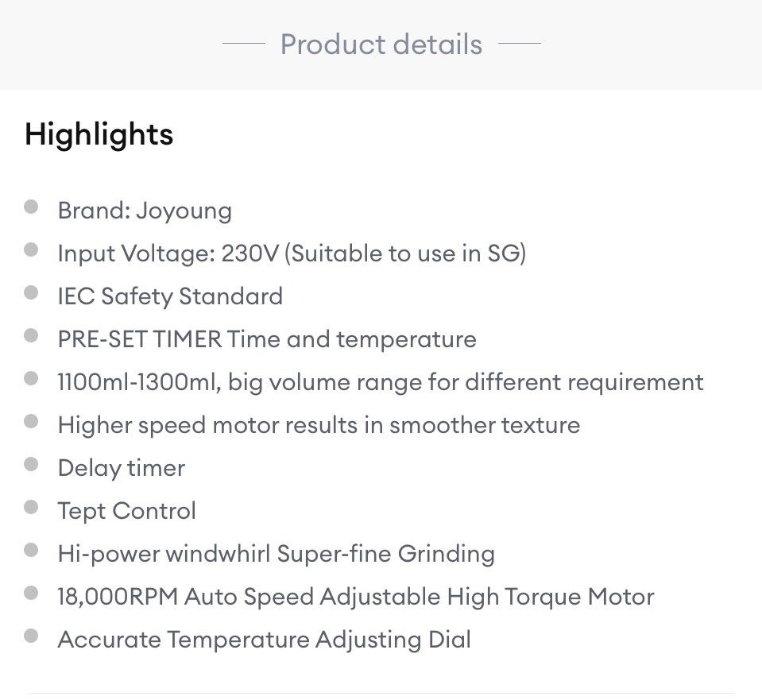Select the 18,000RPM High Torque Motor text
Screen dimensions: 762x700
coord(356,597)
